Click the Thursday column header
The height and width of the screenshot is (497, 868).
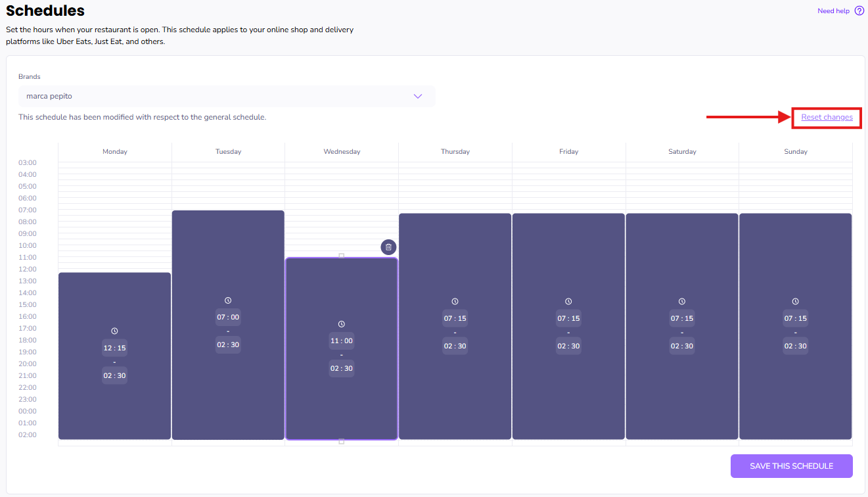pos(455,151)
